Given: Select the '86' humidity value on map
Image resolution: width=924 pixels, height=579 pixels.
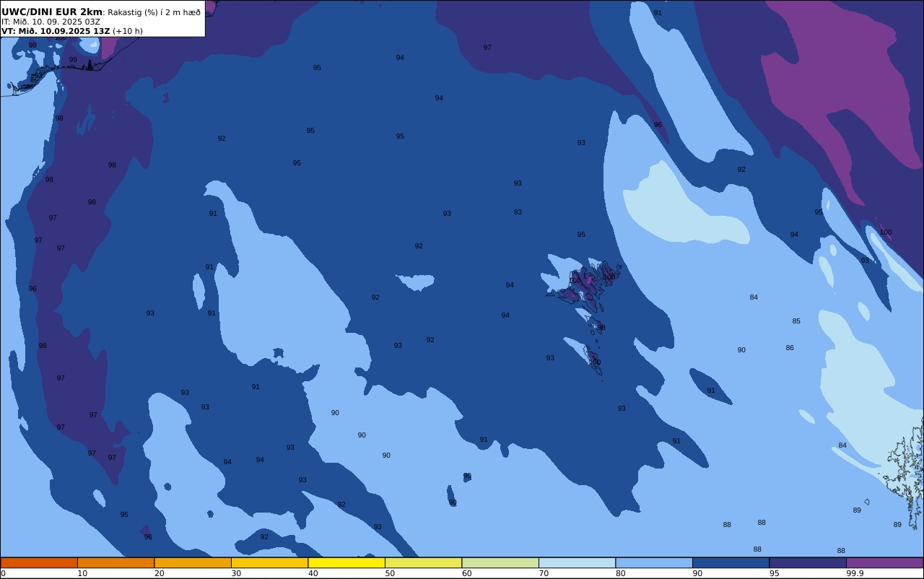Looking at the screenshot, I should [x=790, y=348].
